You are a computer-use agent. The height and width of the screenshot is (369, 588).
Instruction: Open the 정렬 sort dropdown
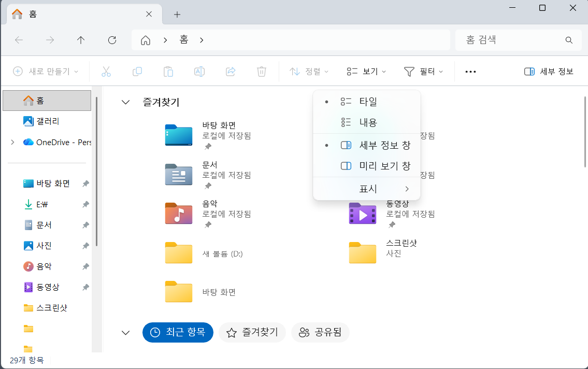click(x=309, y=71)
